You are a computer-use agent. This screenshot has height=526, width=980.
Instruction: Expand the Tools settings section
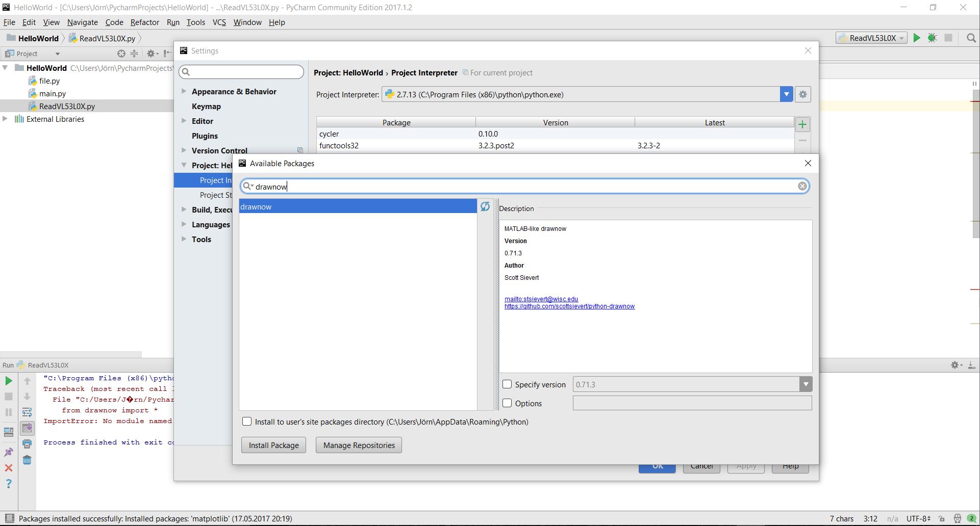tap(184, 239)
